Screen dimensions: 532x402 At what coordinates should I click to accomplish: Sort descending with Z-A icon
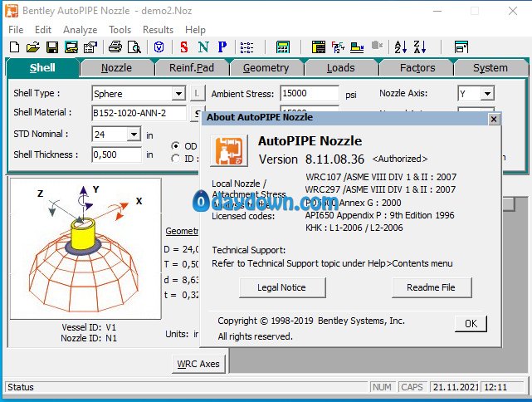click(x=420, y=47)
